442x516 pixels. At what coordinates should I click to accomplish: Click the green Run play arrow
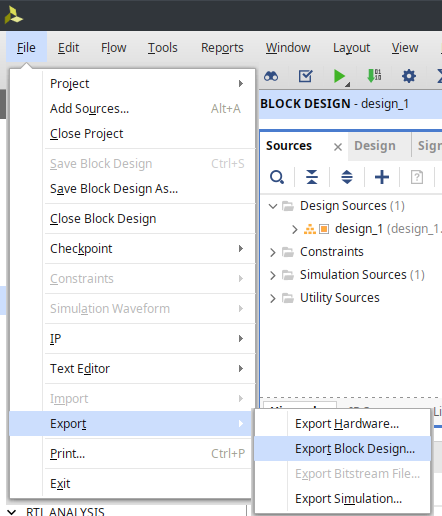pyautogui.click(x=340, y=76)
